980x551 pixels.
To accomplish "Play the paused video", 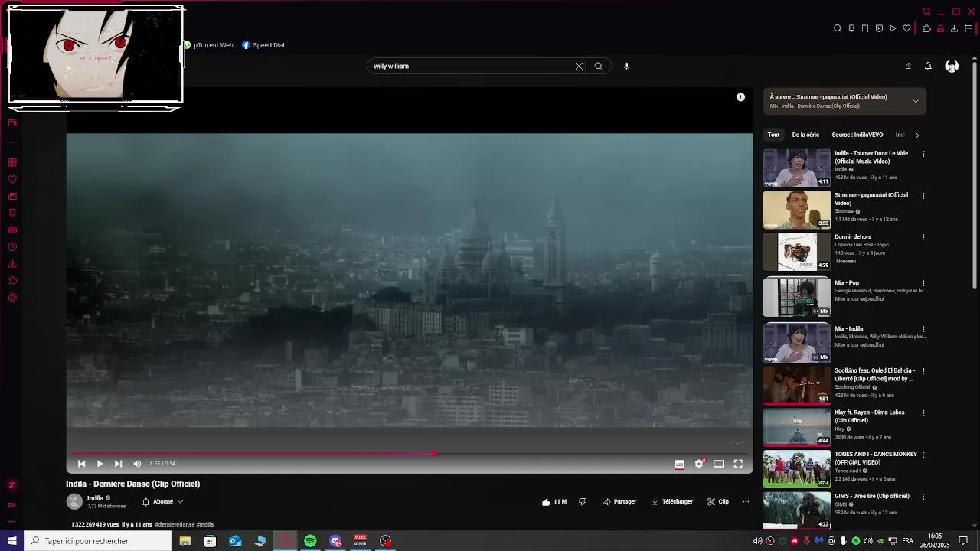I will click(100, 464).
